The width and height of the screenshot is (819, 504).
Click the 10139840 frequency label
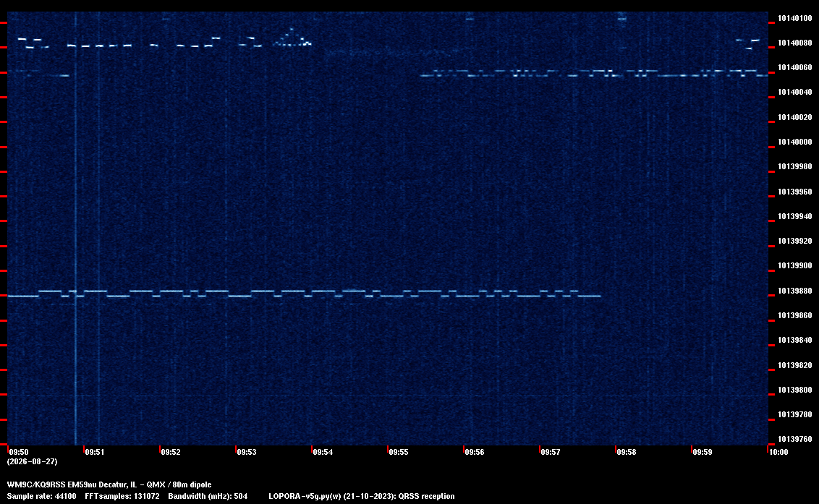[x=794, y=339]
